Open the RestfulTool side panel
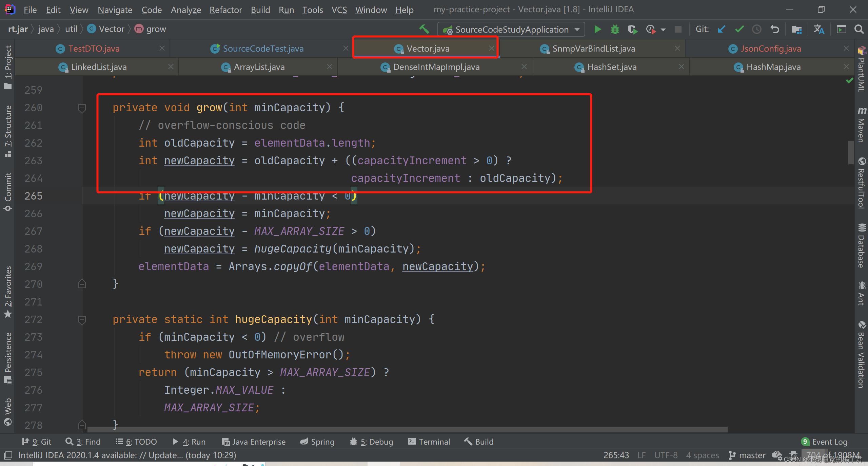The width and height of the screenshot is (868, 466). point(861,183)
